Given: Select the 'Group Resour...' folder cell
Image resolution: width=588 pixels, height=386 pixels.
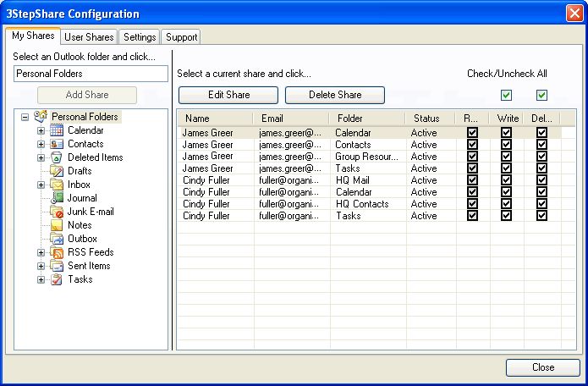Looking at the screenshot, I should (366, 157).
